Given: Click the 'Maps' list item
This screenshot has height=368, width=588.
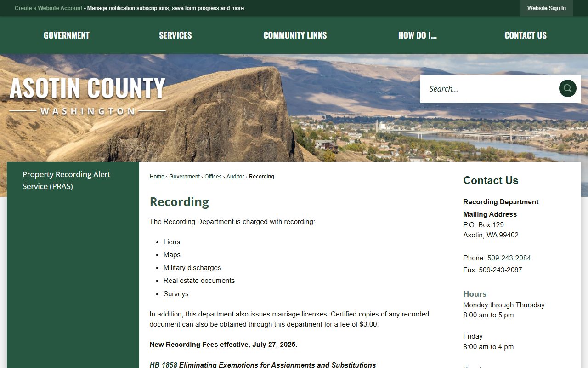Looking at the screenshot, I should click(172, 255).
